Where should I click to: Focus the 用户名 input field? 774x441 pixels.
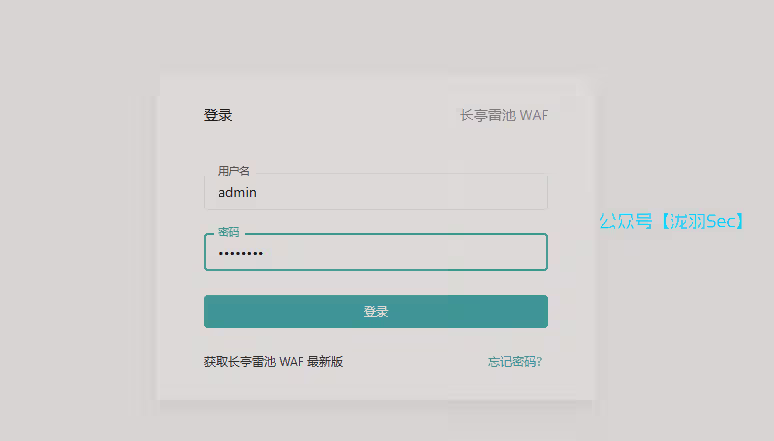tap(375, 192)
